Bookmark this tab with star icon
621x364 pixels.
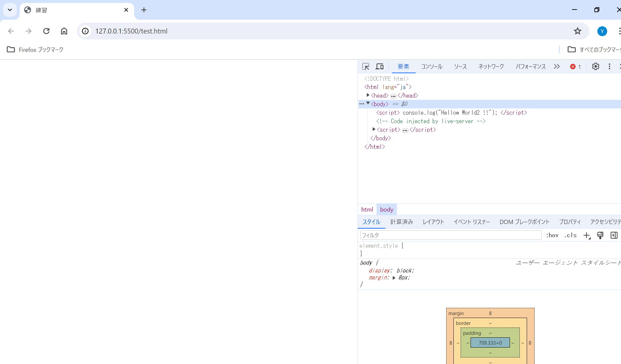578,31
